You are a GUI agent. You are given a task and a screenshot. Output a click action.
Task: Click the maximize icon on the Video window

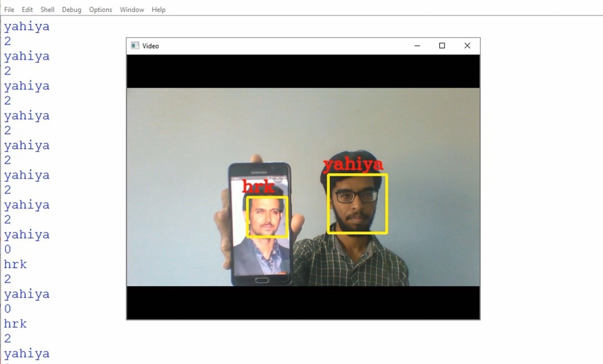coord(442,45)
